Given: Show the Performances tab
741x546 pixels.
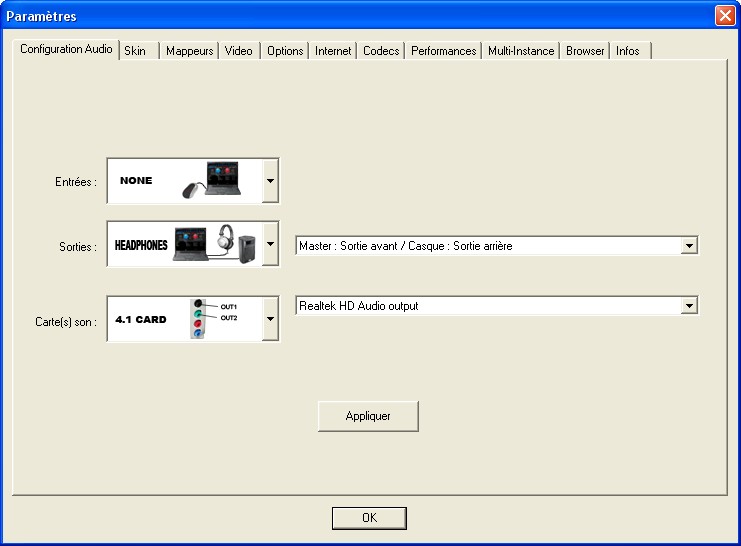Looking at the screenshot, I should 443,51.
